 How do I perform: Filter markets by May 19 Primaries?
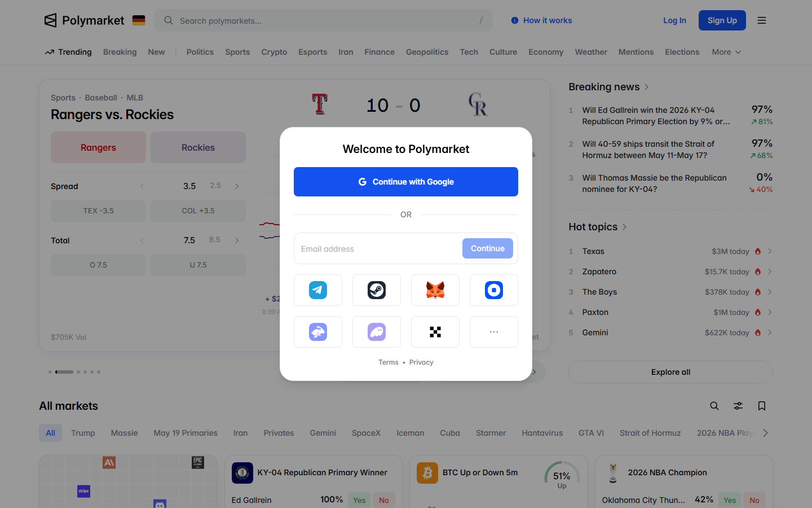(x=186, y=433)
